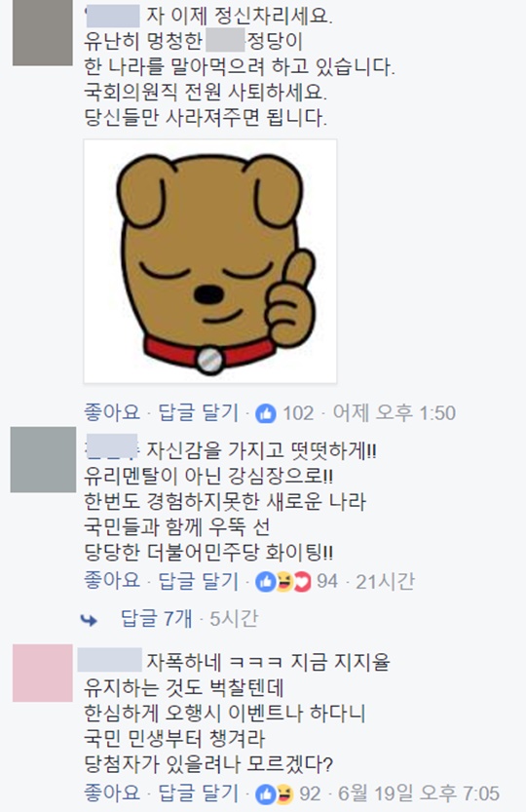Click the blurred author name of third comment

109,660
